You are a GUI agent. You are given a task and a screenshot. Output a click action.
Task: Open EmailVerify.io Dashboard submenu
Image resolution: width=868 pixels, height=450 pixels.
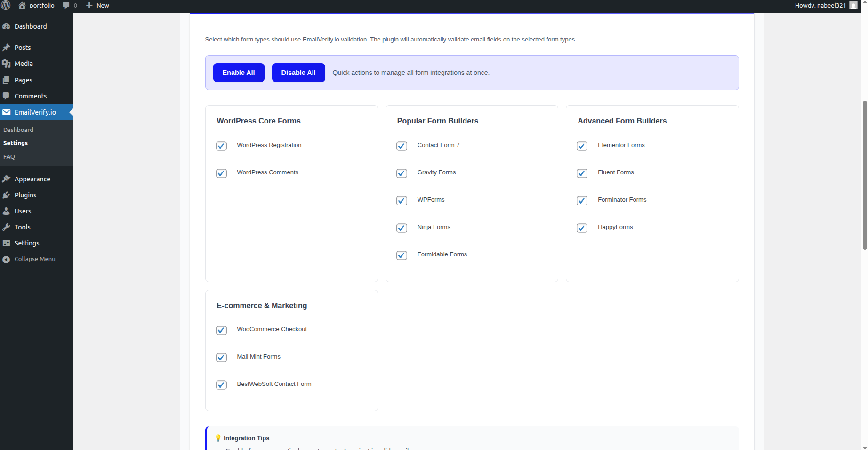pos(18,130)
